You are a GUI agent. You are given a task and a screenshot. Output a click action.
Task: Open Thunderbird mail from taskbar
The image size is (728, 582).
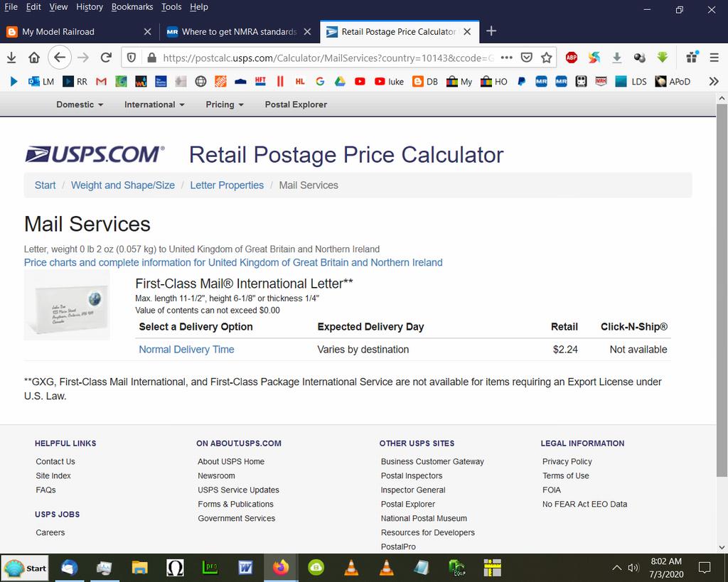click(69, 568)
